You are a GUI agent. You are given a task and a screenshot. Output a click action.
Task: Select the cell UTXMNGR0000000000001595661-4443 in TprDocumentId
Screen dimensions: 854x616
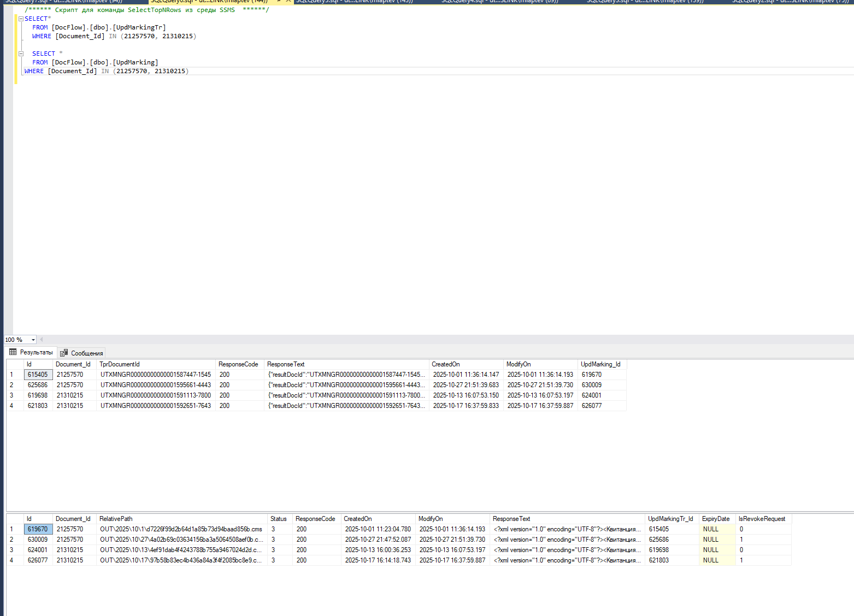pos(156,385)
